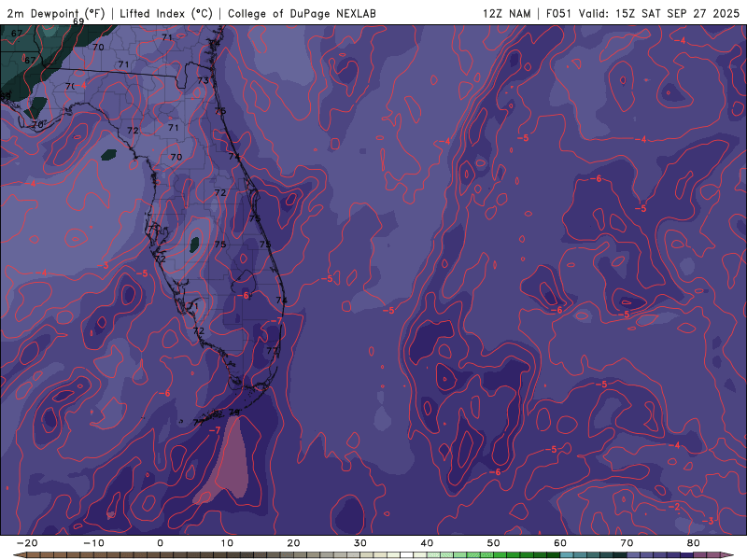Click the "0" colorbar label
The width and height of the screenshot is (747, 560).
click(x=160, y=543)
